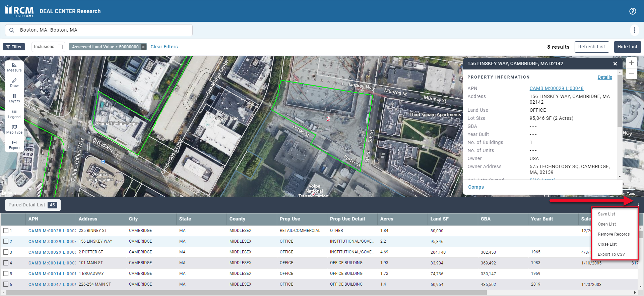Open the top-right three-dot options menu

[x=634, y=30]
